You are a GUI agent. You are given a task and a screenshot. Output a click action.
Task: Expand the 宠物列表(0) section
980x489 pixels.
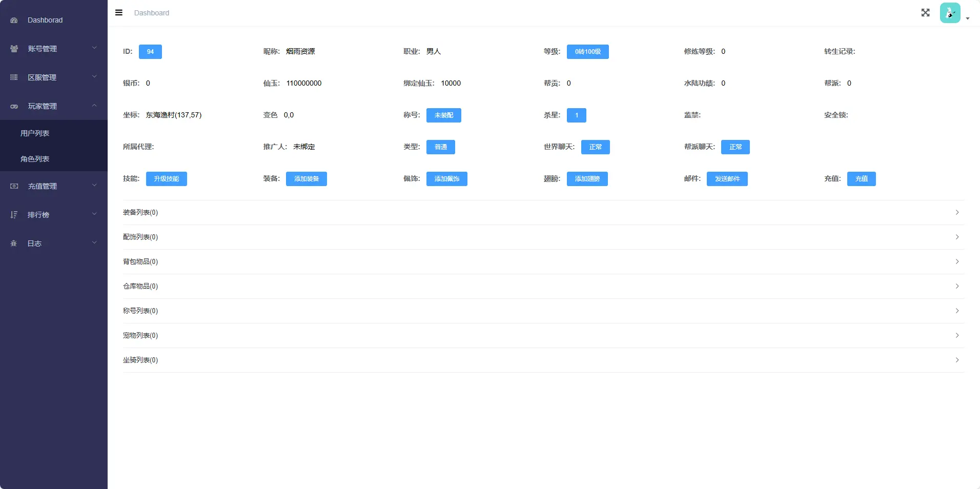543,335
